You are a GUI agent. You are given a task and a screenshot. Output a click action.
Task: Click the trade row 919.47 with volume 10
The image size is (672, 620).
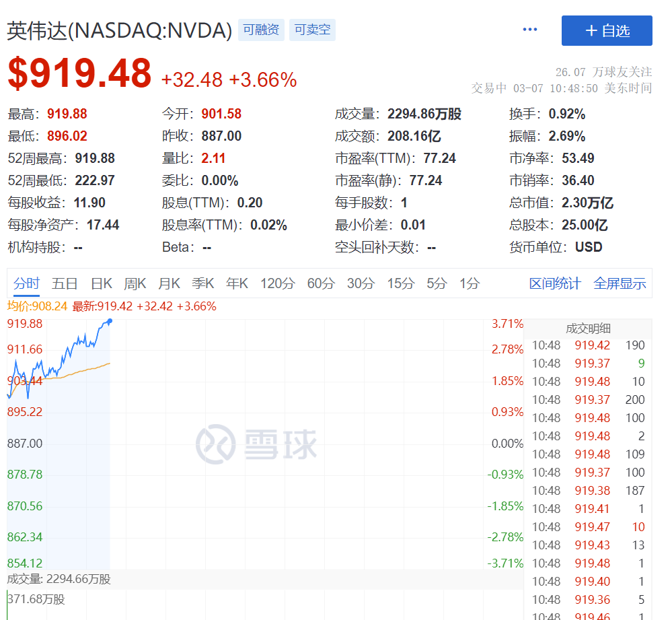[x=588, y=527]
